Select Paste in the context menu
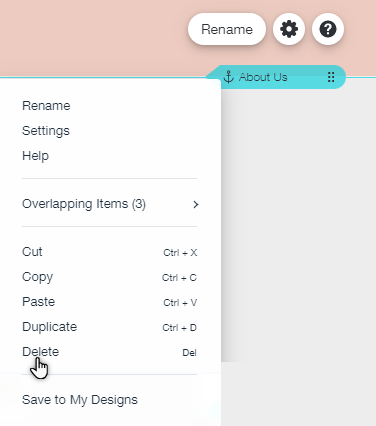The height and width of the screenshot is (426, 376). [109, 302]
